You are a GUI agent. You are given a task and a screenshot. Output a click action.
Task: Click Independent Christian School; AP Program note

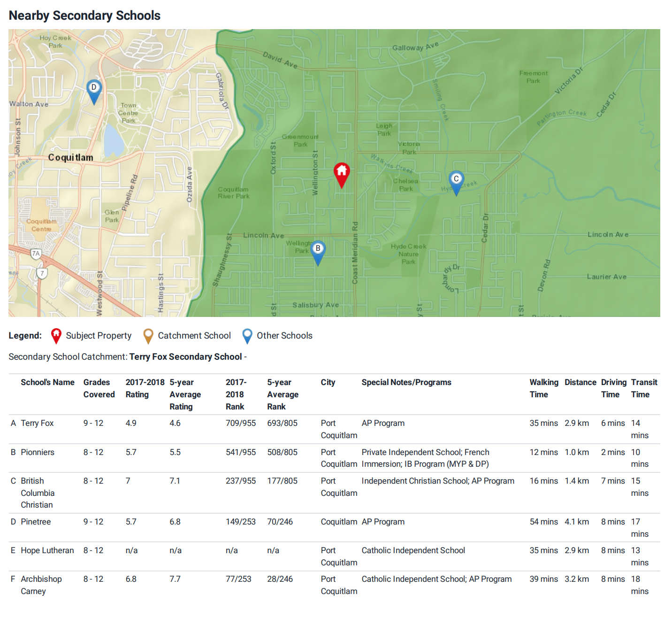pos(438,481)
